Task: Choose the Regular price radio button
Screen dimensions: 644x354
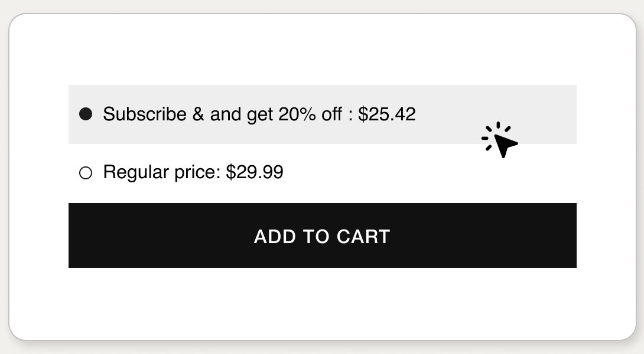Action: point(86,173)
